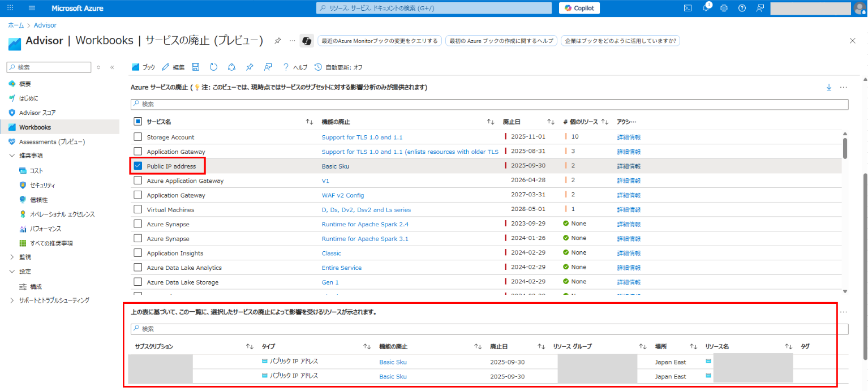Open the feedback icon in top bar
The width and height of the screenshot is (868, 391).
pyautogui.click(x=760, y=8)
